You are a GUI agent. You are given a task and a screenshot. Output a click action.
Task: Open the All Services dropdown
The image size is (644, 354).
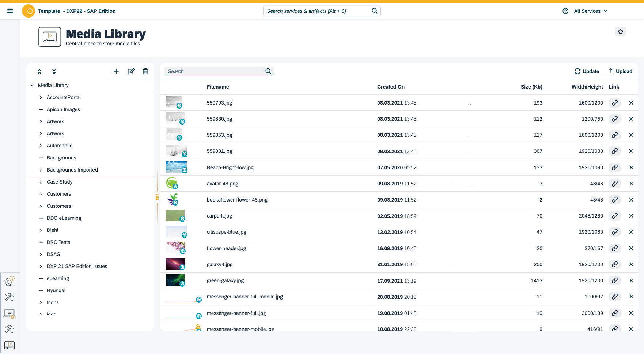[x=591, y=11]
